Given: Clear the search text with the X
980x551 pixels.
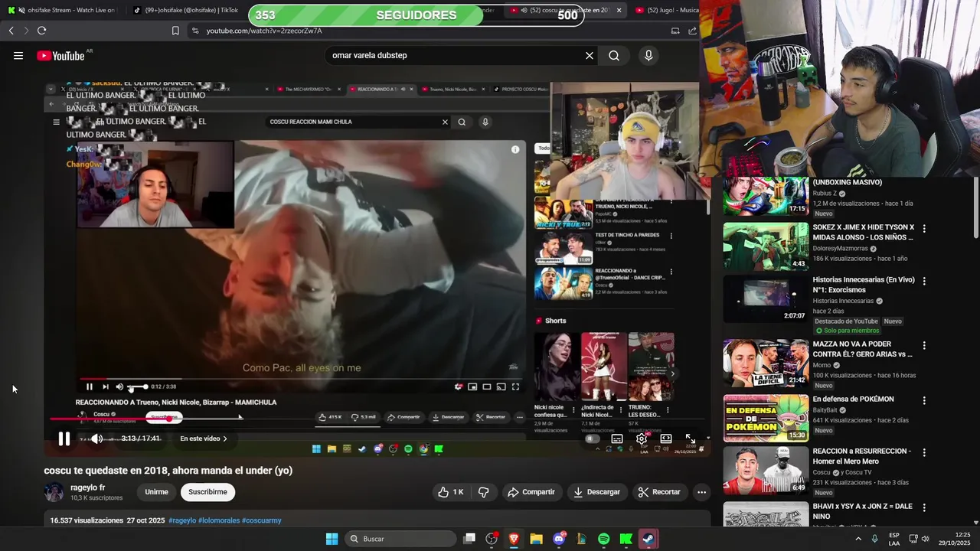Looking at the screenshot, I should (x=590, y=56).
